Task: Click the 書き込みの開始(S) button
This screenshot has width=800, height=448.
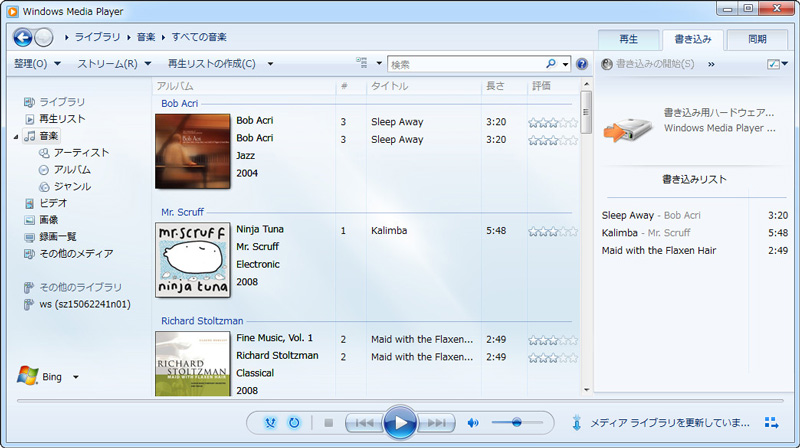Action: pyautogui.click(x=648, y=64)
